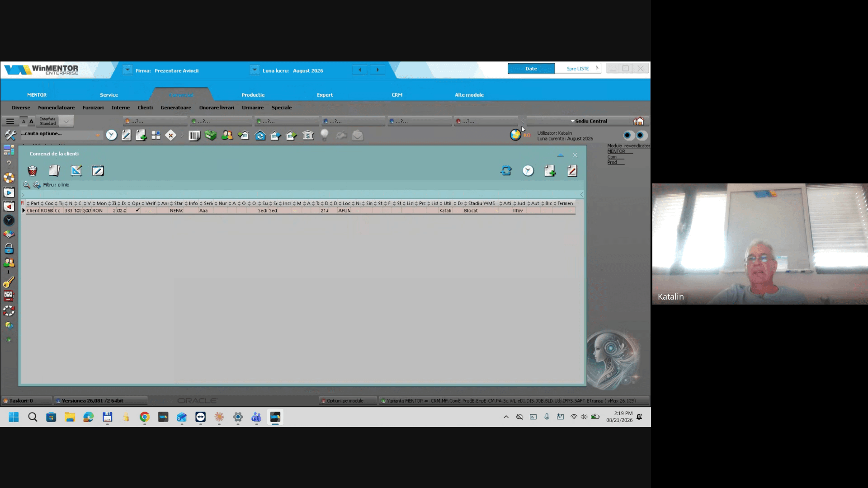Click the drafting triangle edit icon in Comenzi panel
Viewport: 868px width, 488px height.
[76, 171]
